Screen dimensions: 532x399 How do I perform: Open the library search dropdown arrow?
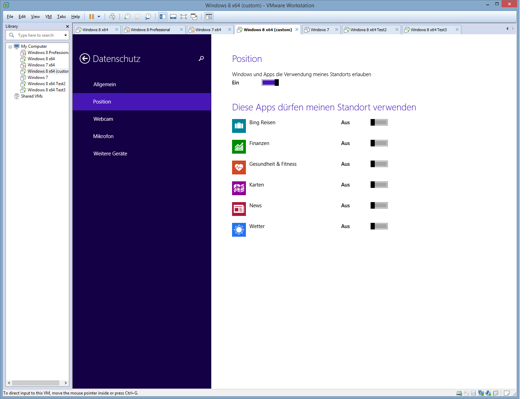tap(65, 35)
